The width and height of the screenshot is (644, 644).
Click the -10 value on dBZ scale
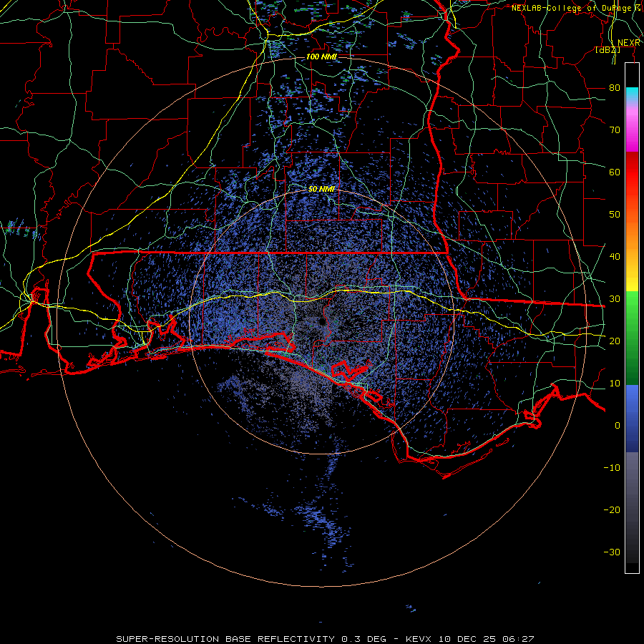click(x=612, y=468)
